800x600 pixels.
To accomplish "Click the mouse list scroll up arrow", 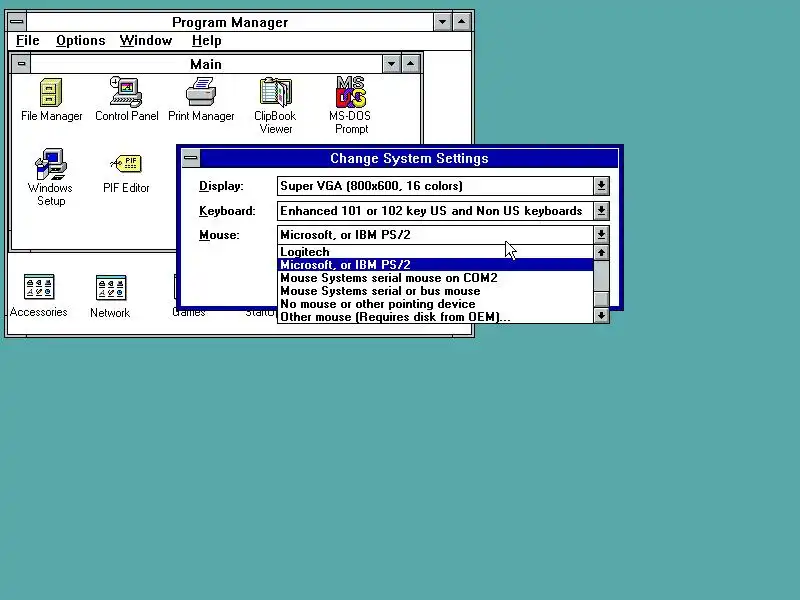I will click(x=602, y=253).
